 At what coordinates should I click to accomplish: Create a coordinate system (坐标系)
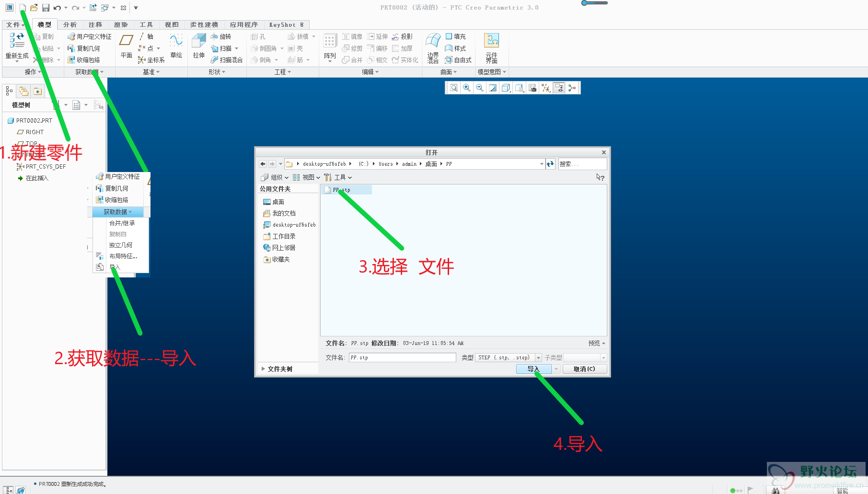tap(151, 60)
